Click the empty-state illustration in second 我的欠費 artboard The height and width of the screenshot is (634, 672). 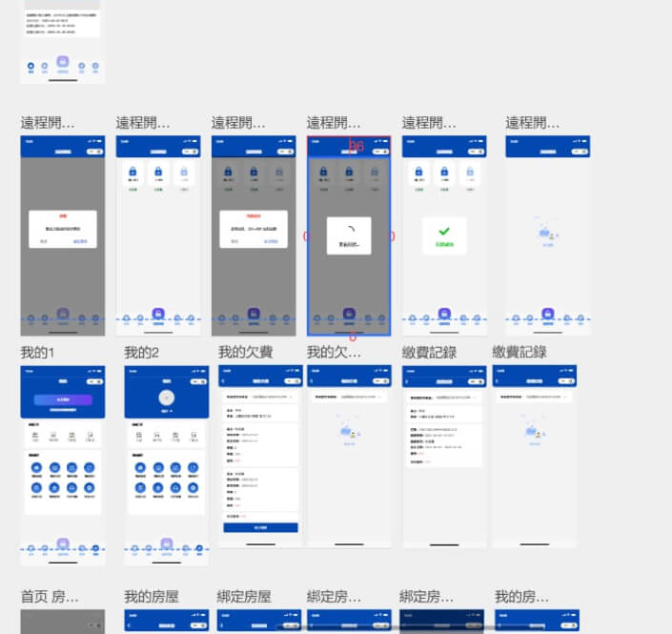348,431
